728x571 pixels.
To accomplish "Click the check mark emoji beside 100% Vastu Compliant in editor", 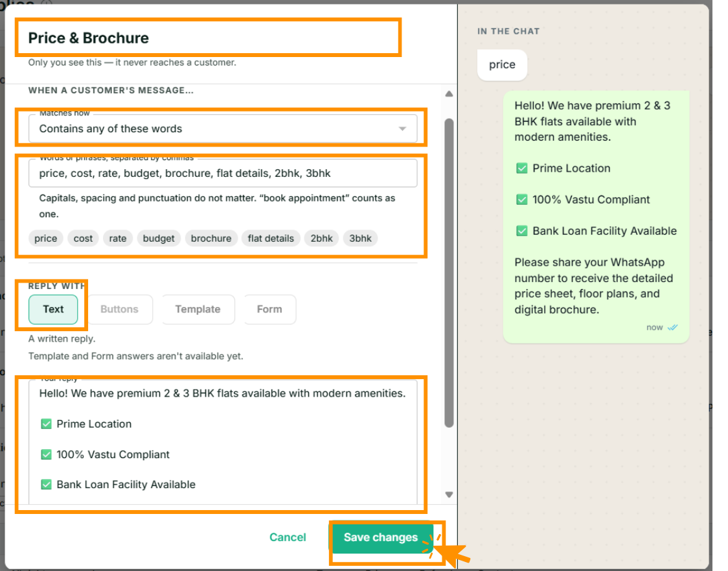I will tap(46, 454).
